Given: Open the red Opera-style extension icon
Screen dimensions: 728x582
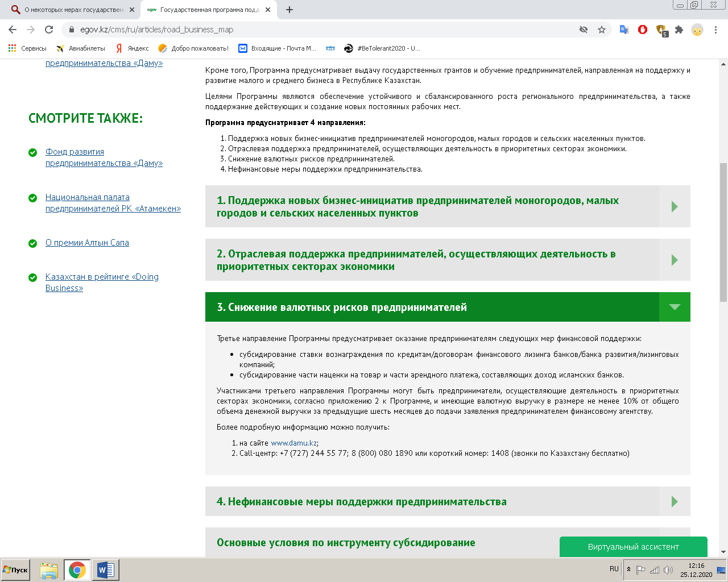Looking at the screenshot, I should [x=643, y=30].
